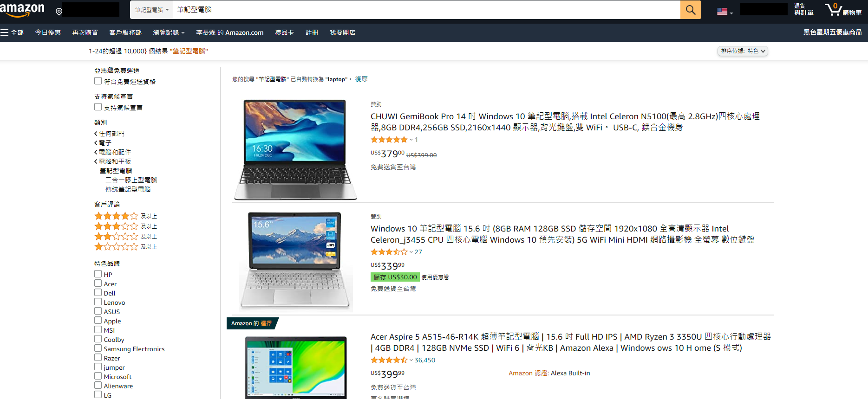Open 註冊 in navigation bar

[312, 32]
